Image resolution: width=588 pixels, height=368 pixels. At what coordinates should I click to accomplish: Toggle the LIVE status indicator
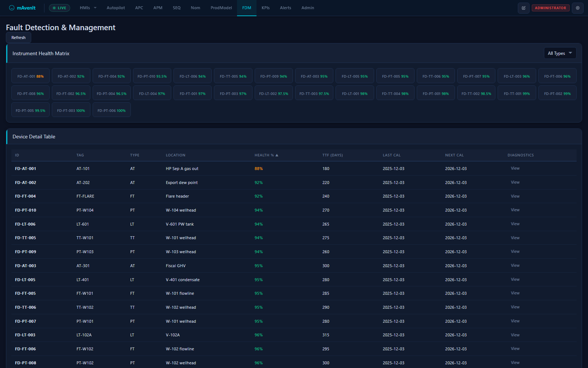(x=60, y=8)
